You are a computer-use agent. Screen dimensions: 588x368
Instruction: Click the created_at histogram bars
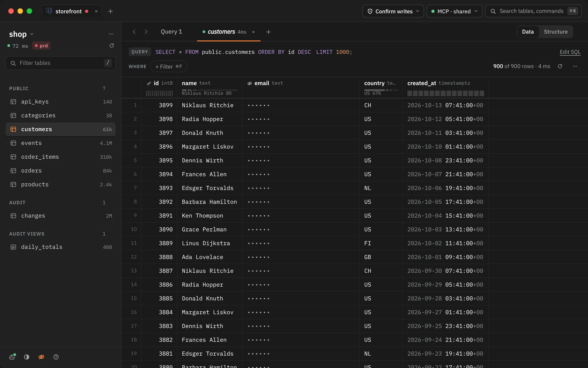tap(446, 93)
